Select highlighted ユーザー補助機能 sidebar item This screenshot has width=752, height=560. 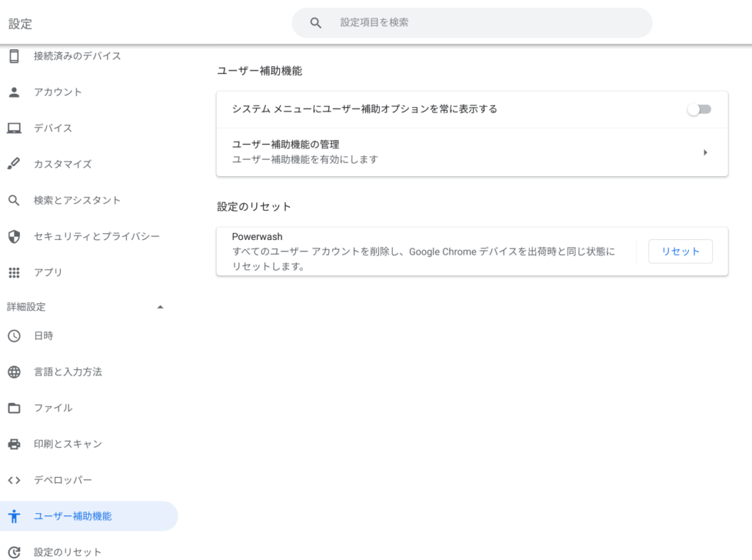click(89, 517)
